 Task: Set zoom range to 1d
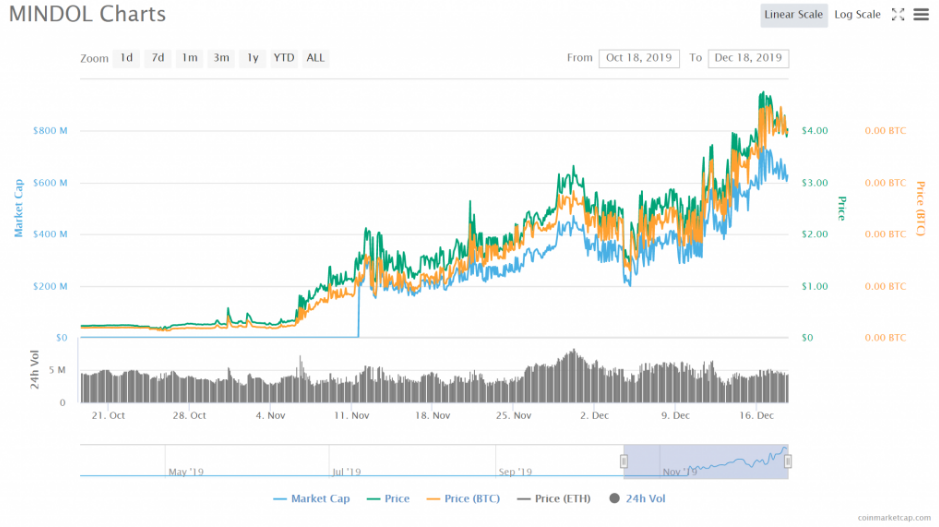(126, 58)
